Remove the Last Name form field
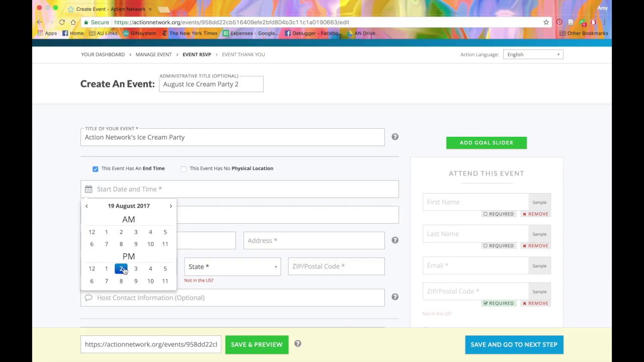The image size is (644, 362). point(535,245)
